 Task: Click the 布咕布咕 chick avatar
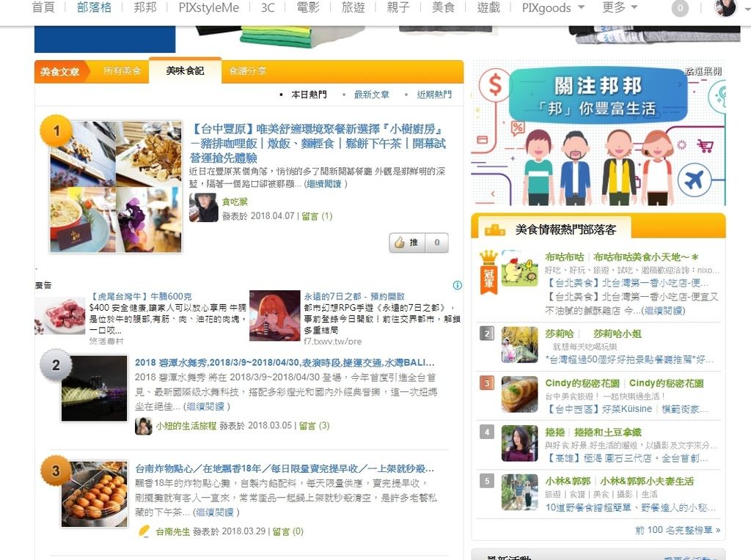pyautogui.click(x=520, y=268)
